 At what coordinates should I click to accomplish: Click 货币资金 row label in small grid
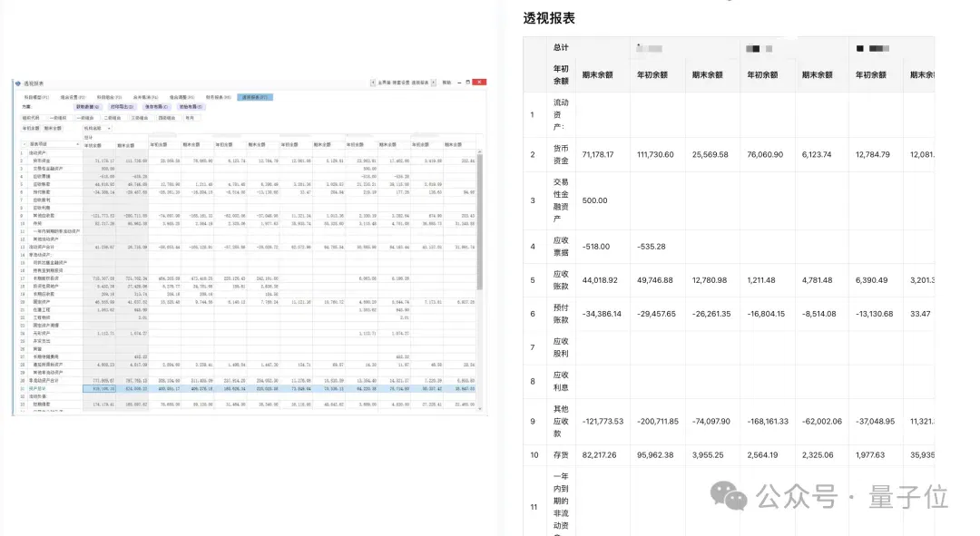coord(41,161)
